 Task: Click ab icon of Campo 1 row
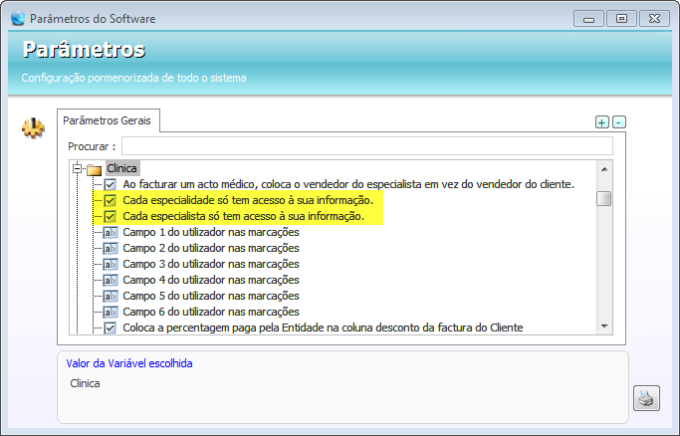(x=110, y=233)
